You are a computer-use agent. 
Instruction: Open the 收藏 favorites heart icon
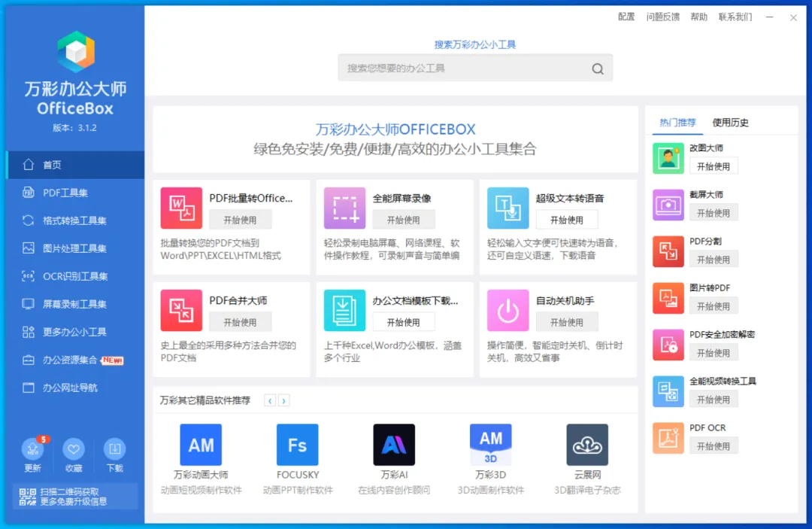point(74,448)
